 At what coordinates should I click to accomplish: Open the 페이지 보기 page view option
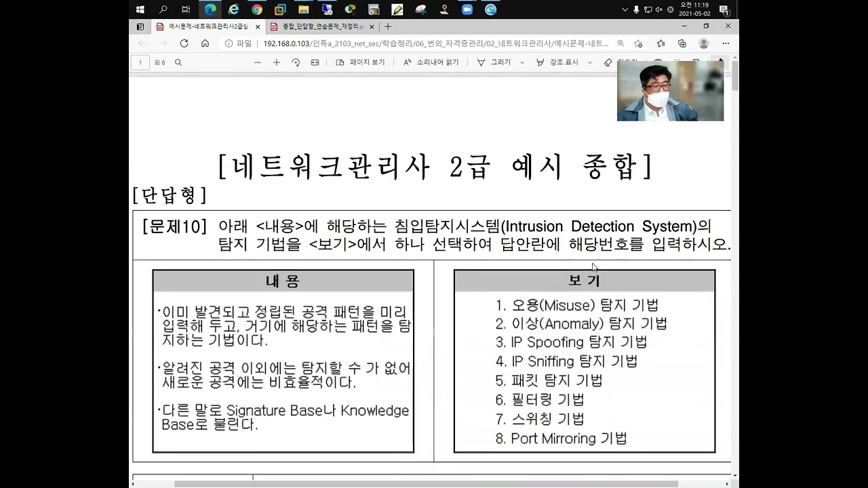360,62
